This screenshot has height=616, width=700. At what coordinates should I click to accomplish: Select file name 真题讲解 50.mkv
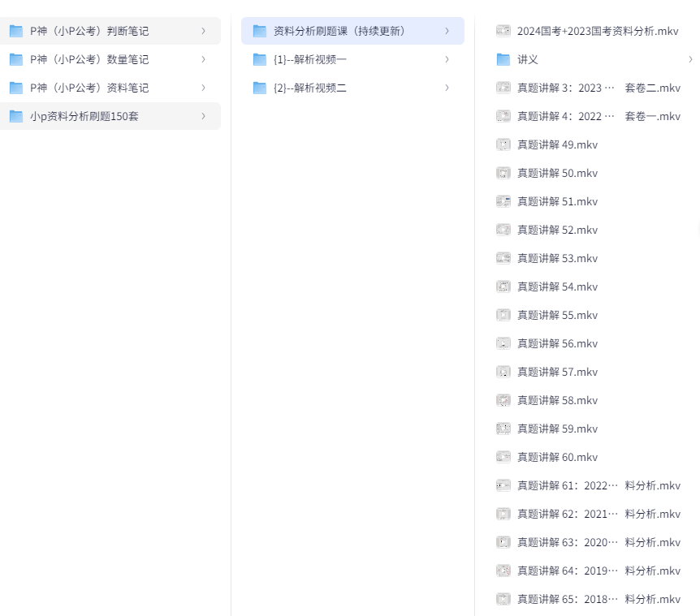tap(558, 173)
